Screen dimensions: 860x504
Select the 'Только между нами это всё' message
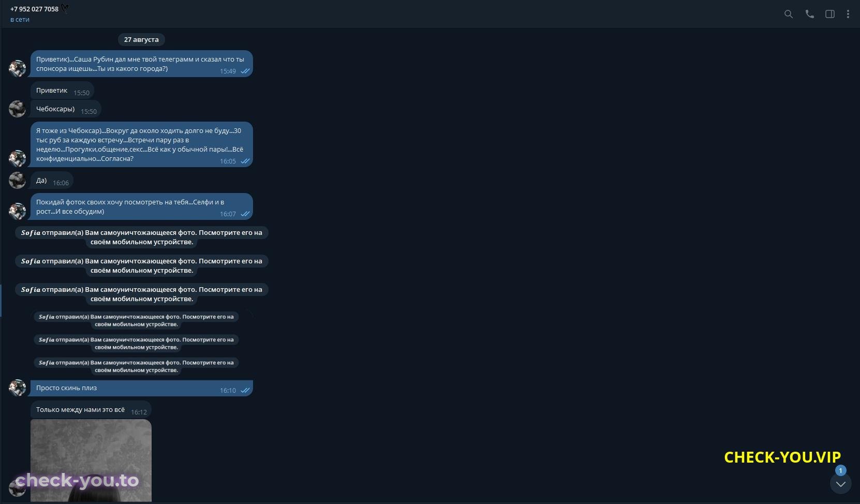click(91, 410)
